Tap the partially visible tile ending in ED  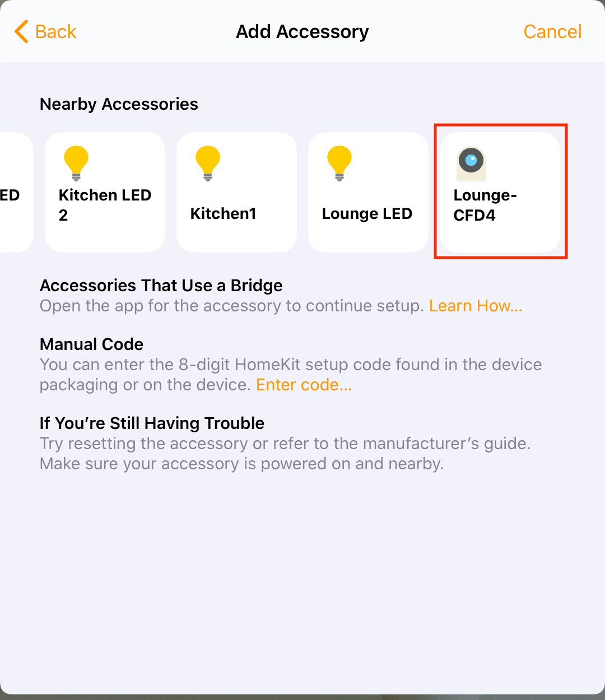[x=14, y=193]
